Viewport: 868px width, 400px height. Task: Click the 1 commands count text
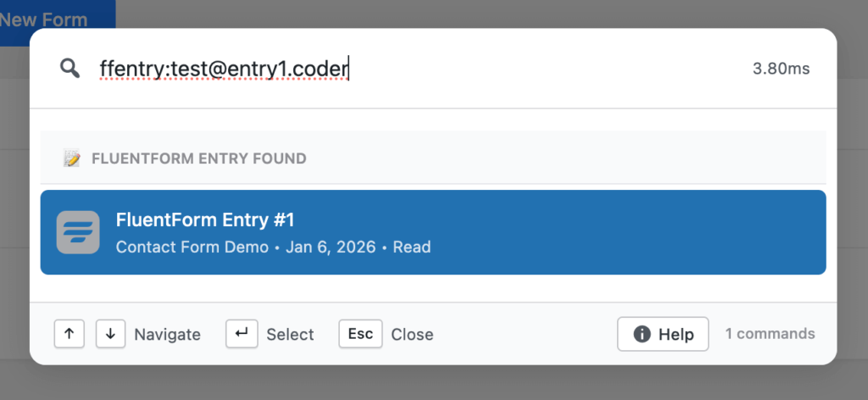770,334
